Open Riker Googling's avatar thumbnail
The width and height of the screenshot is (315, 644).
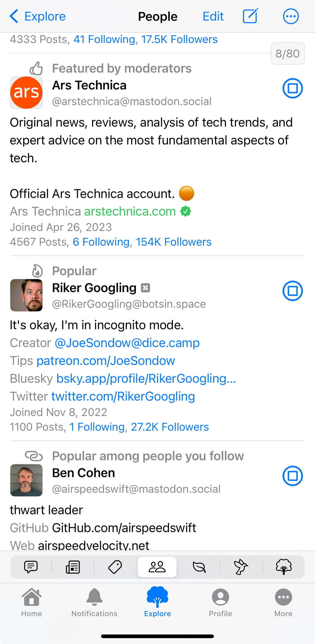(26, 295)
